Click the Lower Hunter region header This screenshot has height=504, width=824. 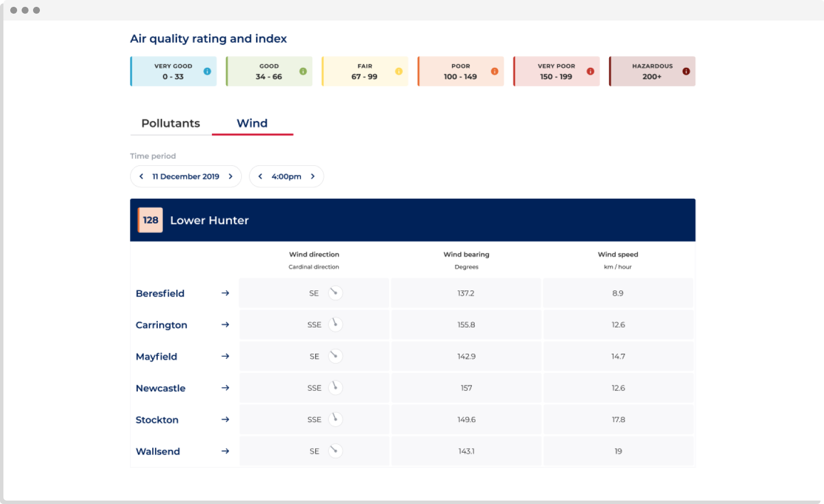coord(210,220)
